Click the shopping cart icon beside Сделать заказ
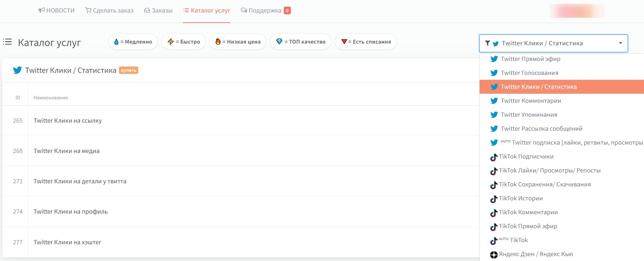644x261 pixels. 88,10
